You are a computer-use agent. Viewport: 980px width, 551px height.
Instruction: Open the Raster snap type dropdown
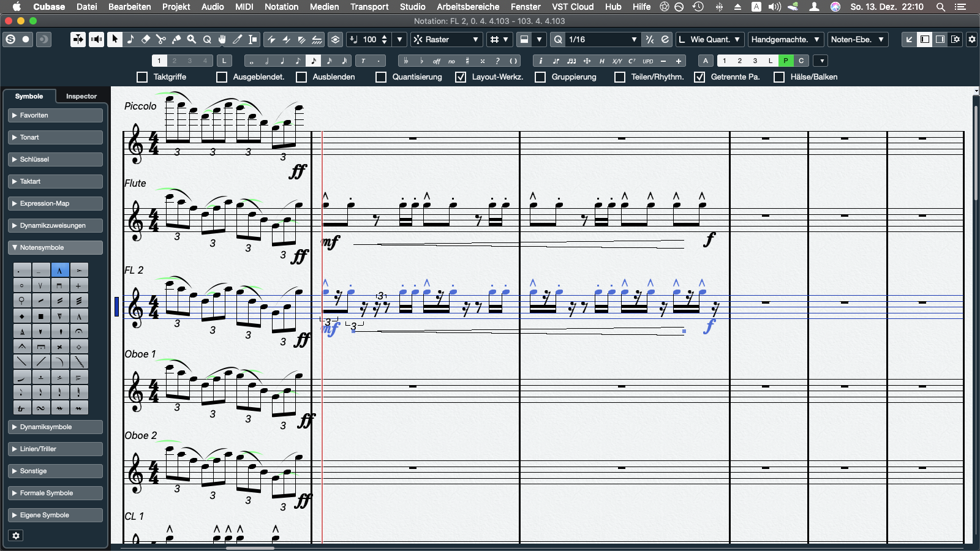446,39
